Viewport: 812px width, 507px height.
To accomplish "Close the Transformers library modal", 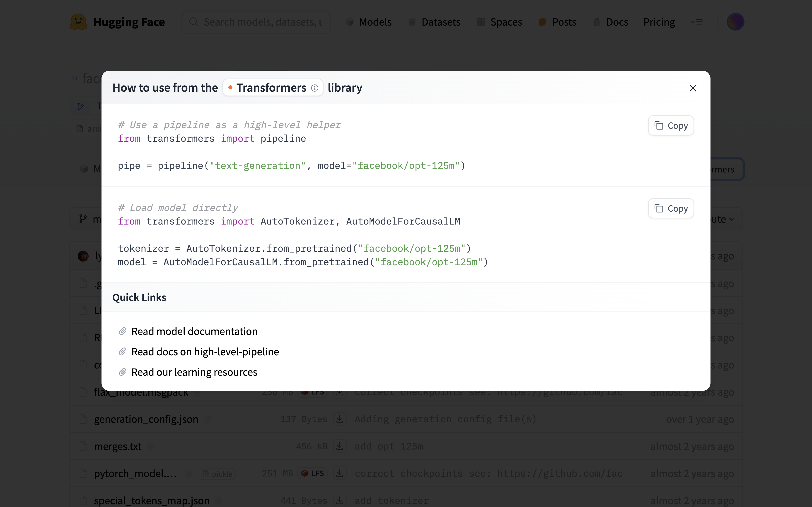I will click(x=693, y=88).
